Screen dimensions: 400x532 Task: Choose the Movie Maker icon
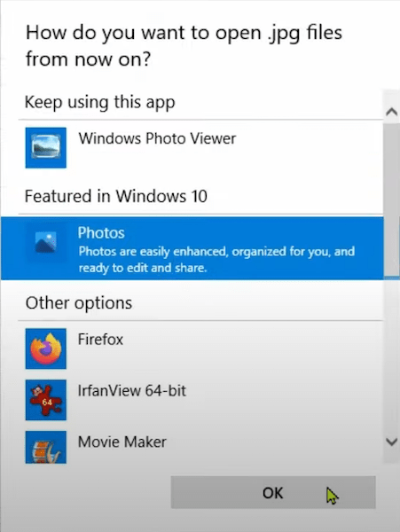click(x=46, y=447)
